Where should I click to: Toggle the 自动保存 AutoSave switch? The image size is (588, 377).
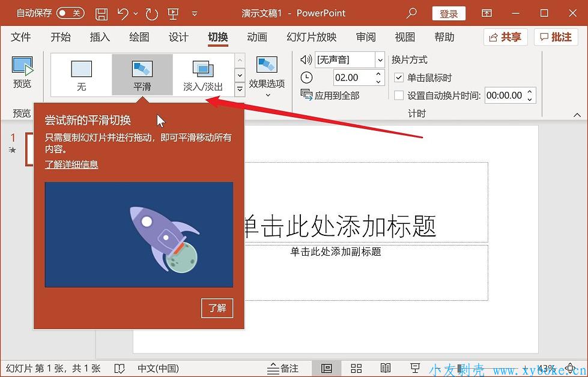pyautogui.click(x=70, y=13)
